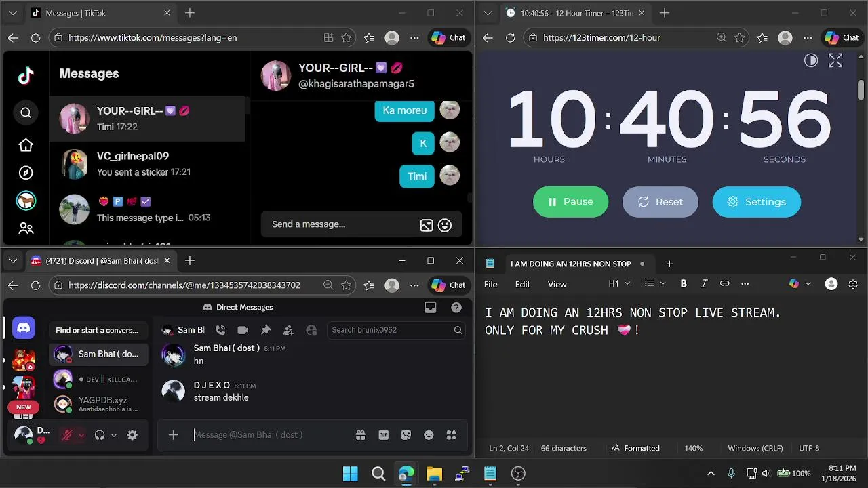Go to TikTok home icon

pos(26,145)
